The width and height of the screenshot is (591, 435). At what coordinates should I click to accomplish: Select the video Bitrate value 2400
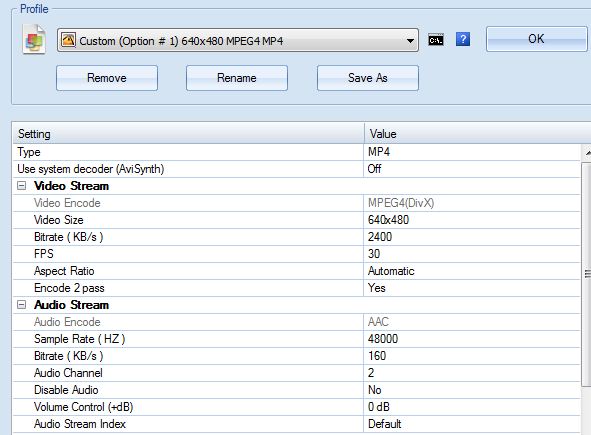(380, 237)
